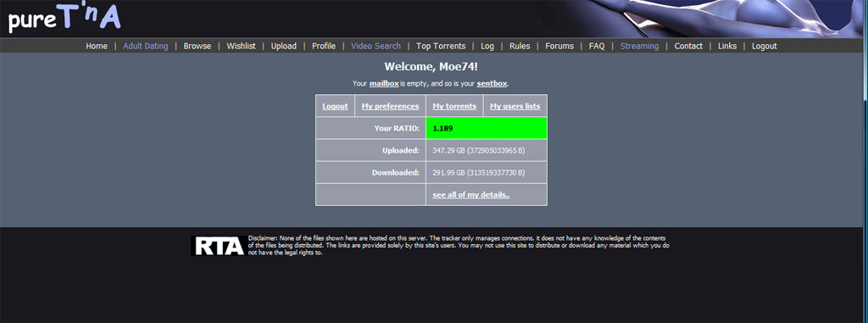Open the Top Torrents page
Image resolution: width=868 pixels, height=323 pixels.
coord(441,46)
